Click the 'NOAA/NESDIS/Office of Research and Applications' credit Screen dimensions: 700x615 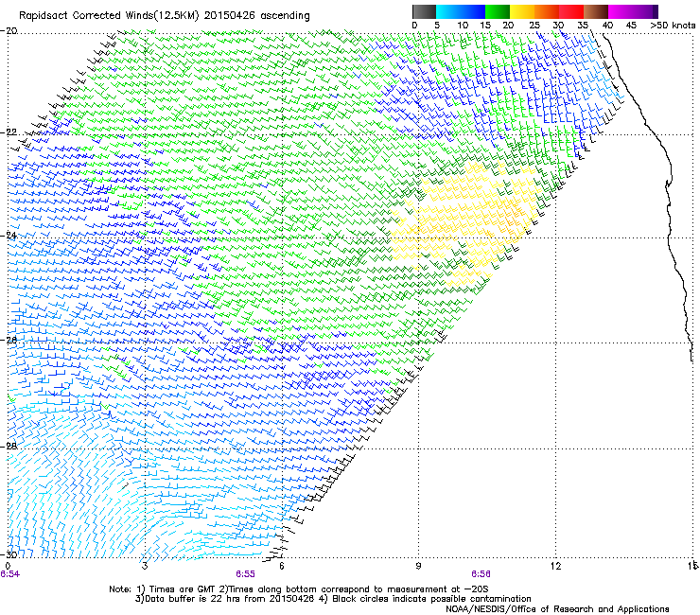pyautogui.click(x=557, y=609)
